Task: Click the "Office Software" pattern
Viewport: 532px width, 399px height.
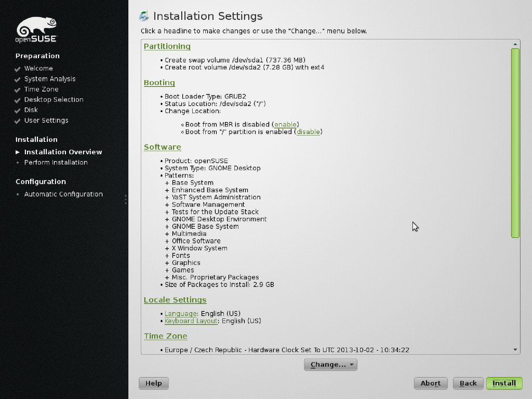Action: (x=196, y=241)
